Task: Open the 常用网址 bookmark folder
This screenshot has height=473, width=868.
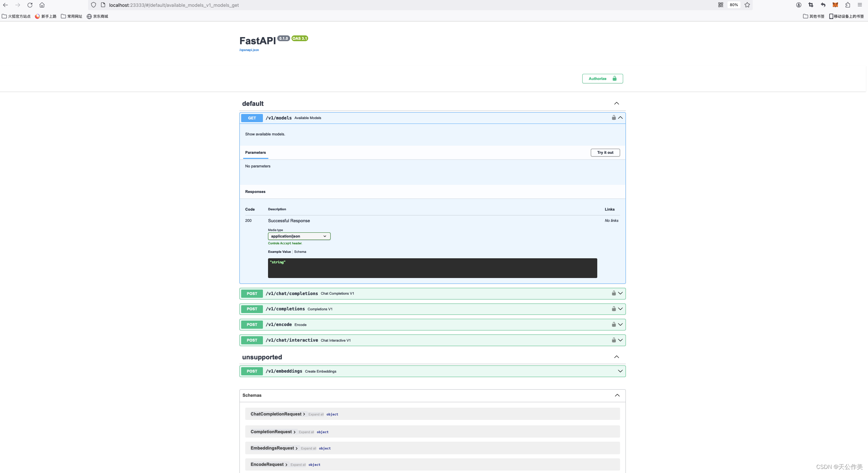Action: pos(72,16)
